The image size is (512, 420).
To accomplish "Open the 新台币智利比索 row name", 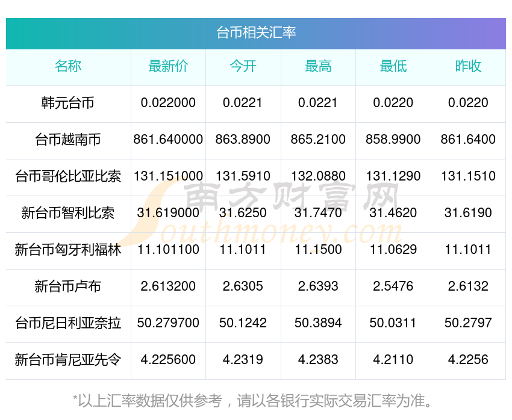I will pos(68,213).
